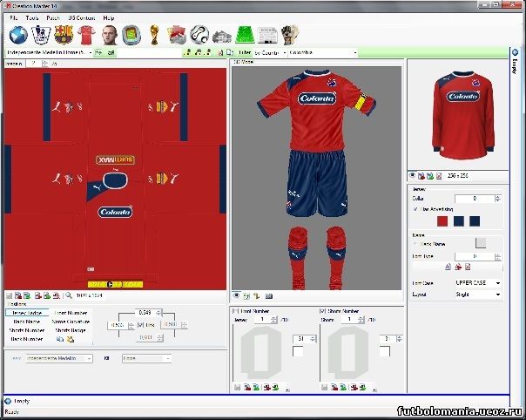Open the Team editor Barcelona crest icon

(x=64, y=35)
